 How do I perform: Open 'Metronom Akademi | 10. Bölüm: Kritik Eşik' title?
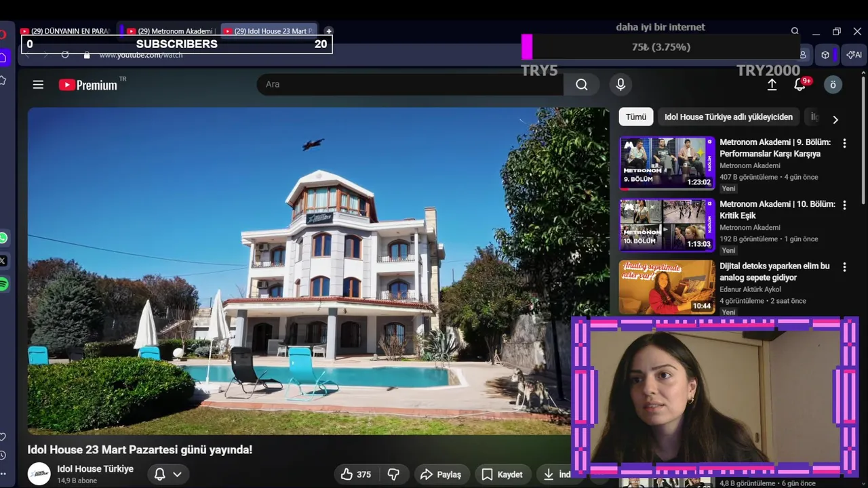point(777,209)
